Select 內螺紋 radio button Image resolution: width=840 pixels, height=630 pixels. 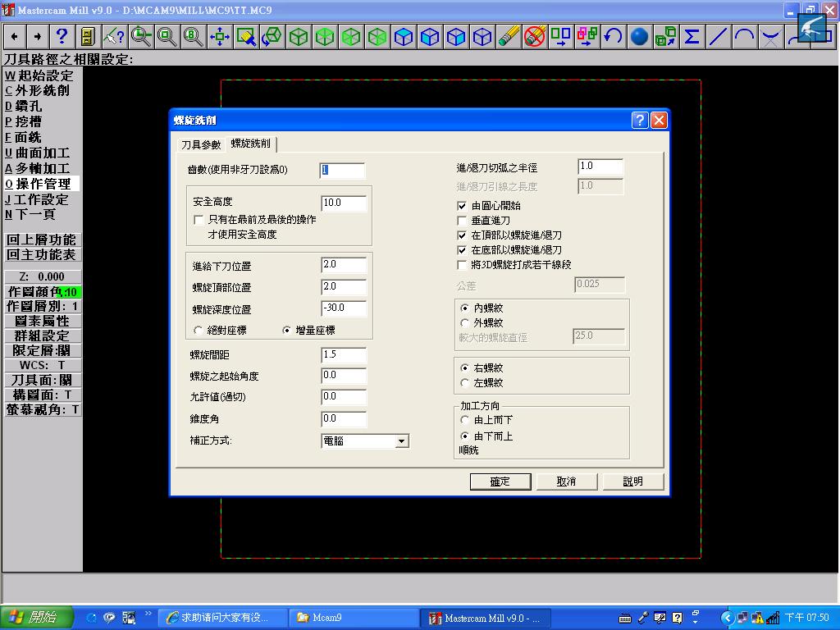tap(464, 308)
